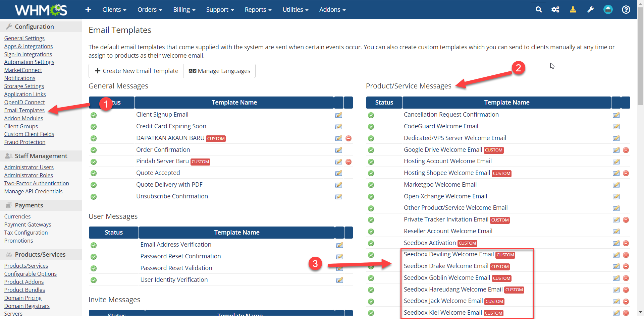Expand the Reports dropdown menu
Screen dimensions: 644x319
pyautogui.click(x=258, y=10)
